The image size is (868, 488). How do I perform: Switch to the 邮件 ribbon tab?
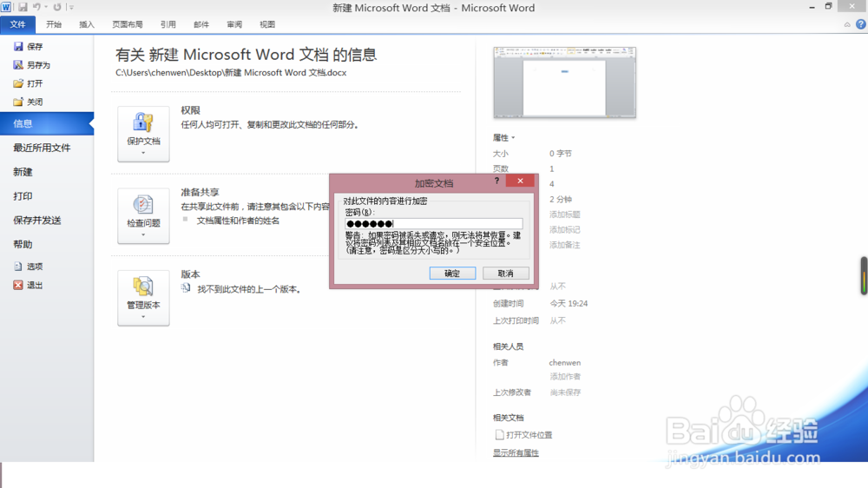pyautogui.click(x=201, y=24)
